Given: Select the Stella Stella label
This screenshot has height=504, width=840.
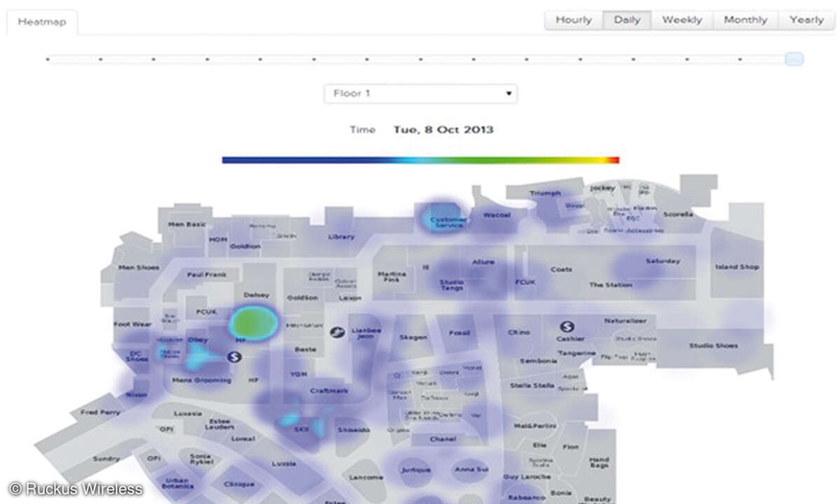Looking at the screenshot, I should tap(532, 385).
